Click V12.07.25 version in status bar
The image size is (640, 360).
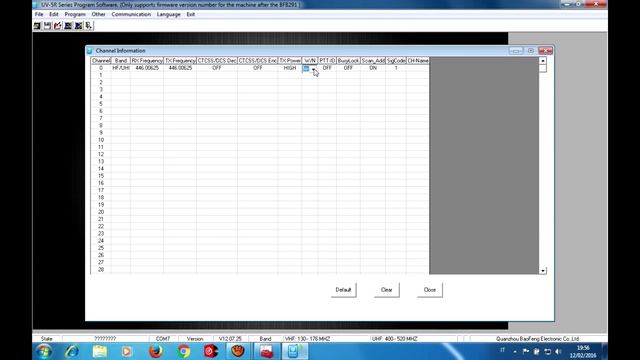pyautogui.click(x=230, y=339)
